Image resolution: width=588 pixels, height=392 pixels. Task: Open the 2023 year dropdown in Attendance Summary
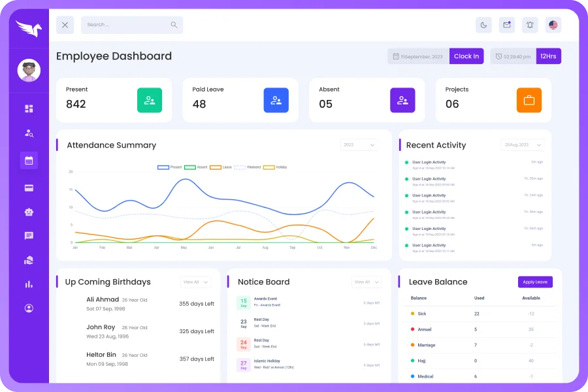(x=359, y=145)
